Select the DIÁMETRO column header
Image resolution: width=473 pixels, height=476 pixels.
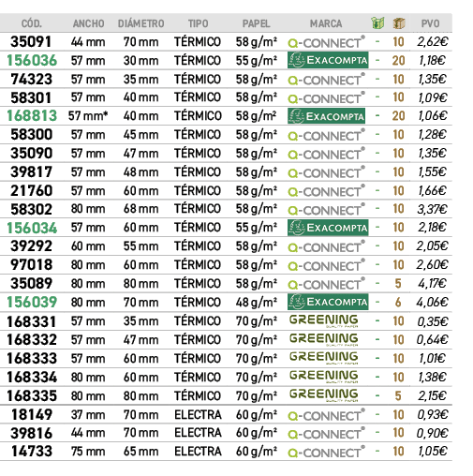(x=140, y=23)
